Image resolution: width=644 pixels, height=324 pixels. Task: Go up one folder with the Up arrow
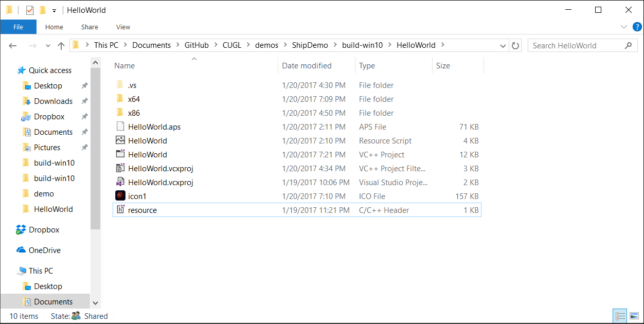point(61,45)
